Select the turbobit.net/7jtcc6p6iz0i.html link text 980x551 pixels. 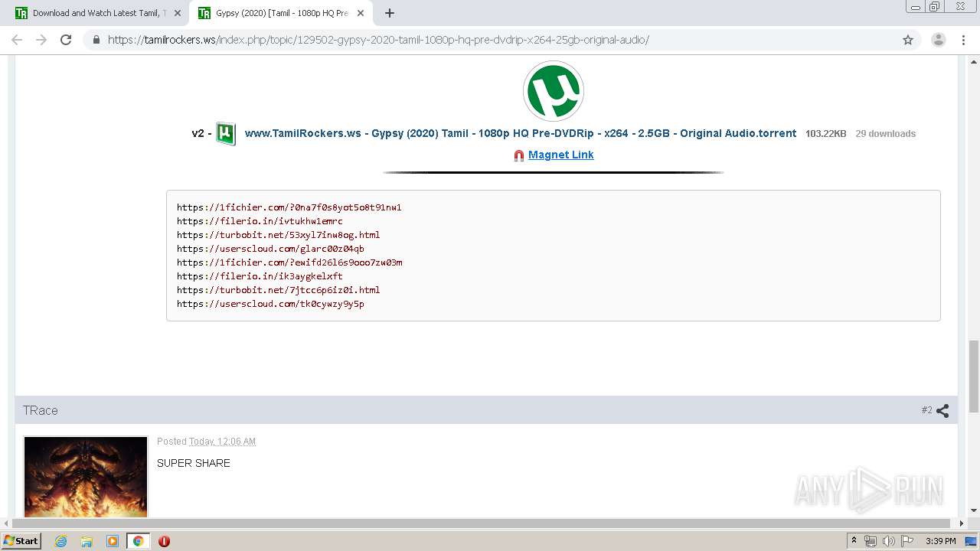coord(279,290)
